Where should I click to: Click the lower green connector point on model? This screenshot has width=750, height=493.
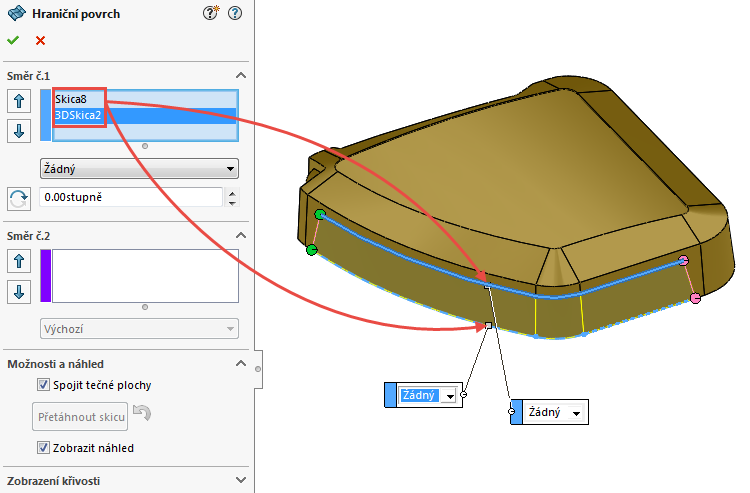pos(311,249)
